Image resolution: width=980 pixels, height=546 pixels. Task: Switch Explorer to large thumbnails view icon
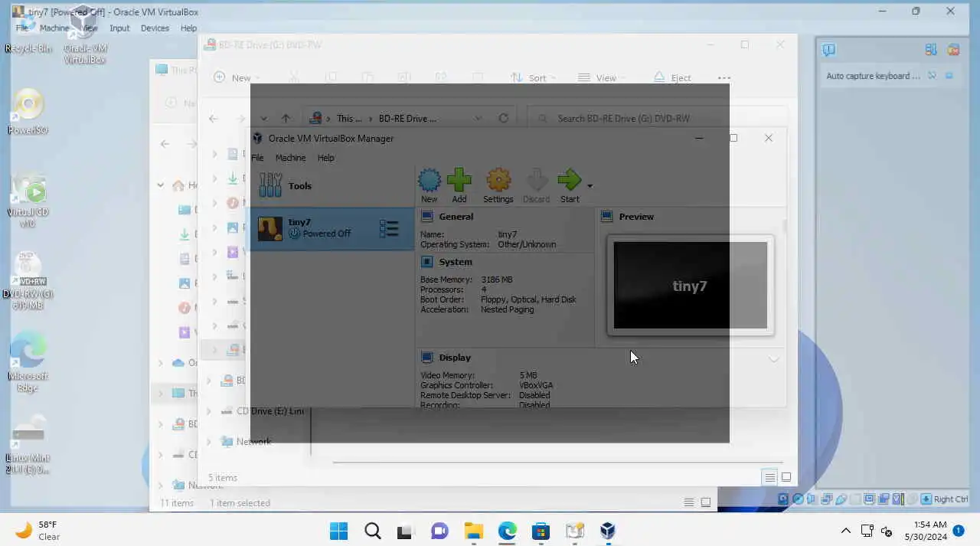tap(786, 477)
